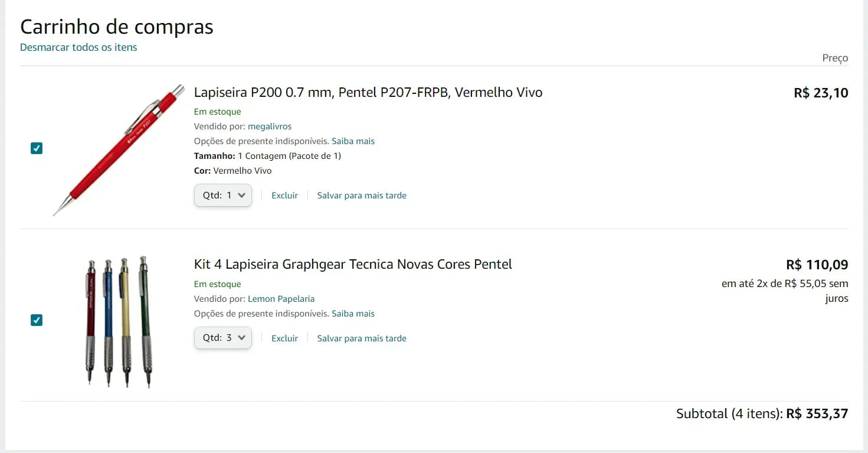This screenshot has width=868, height=453.
Task: Open the four Graphgear pencils image
Action: click(119, 321)
